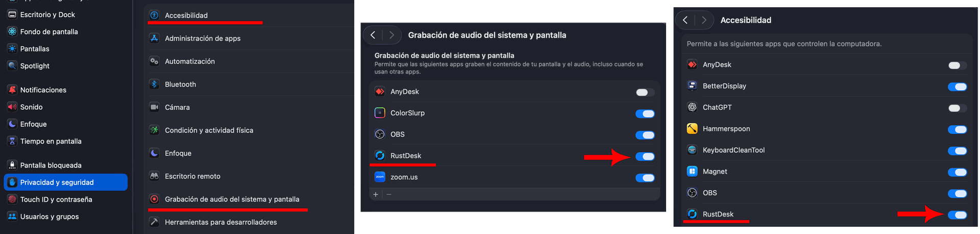Click the RustDesk icon in screen recording list
The width and height of the screenshot is (980, 234).
380,156
